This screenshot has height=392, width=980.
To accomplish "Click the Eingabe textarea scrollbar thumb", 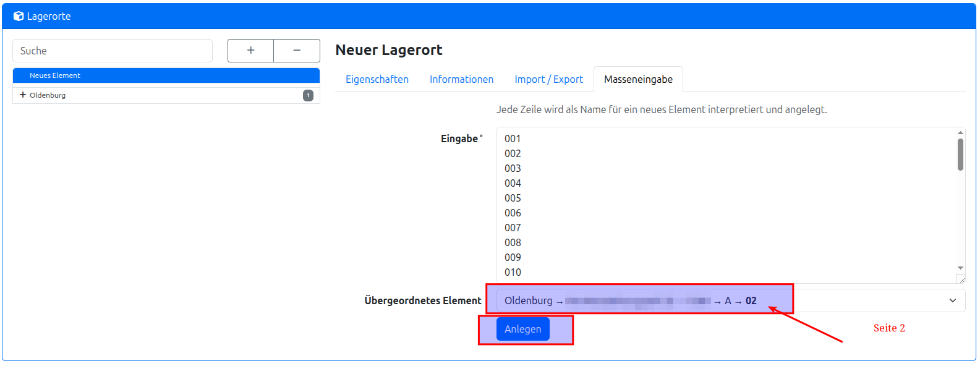I will [x=960, y=154].
